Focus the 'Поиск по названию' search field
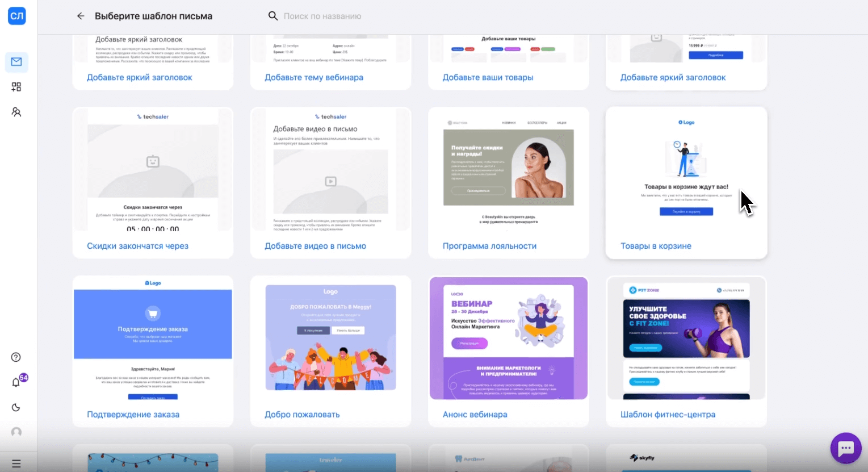This screenshot has width=868, height=472. [322, 16]
